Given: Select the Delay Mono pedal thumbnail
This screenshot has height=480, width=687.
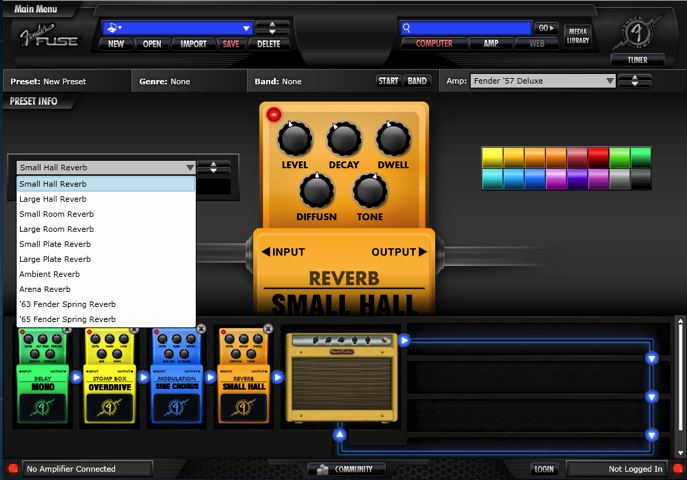Looking at the screenshot, I should pos(43,376).
